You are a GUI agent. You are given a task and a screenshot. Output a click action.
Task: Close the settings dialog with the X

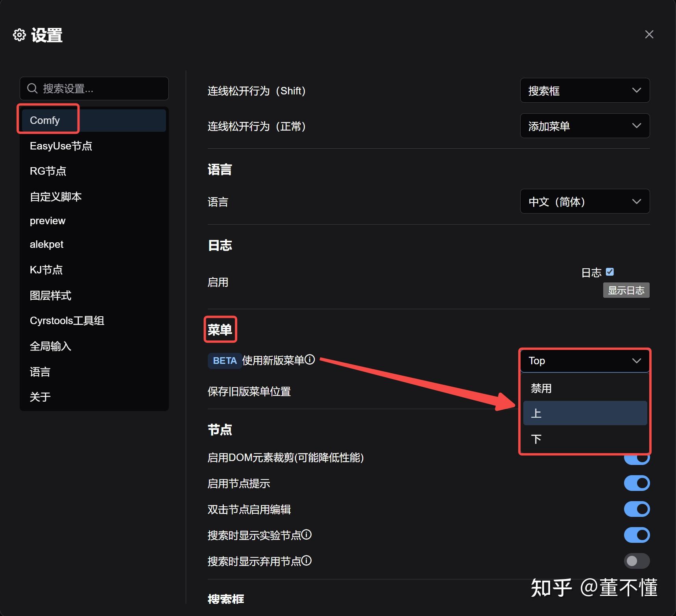point(649,34)
